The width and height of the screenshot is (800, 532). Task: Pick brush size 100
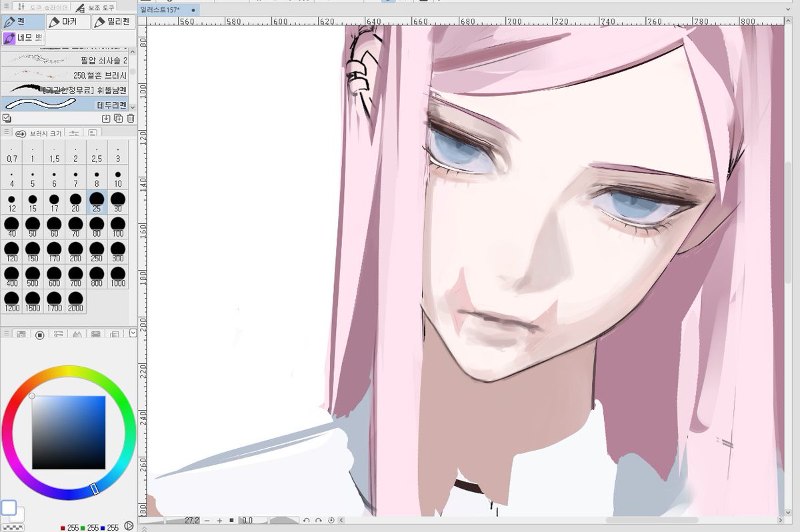[118, 227]
